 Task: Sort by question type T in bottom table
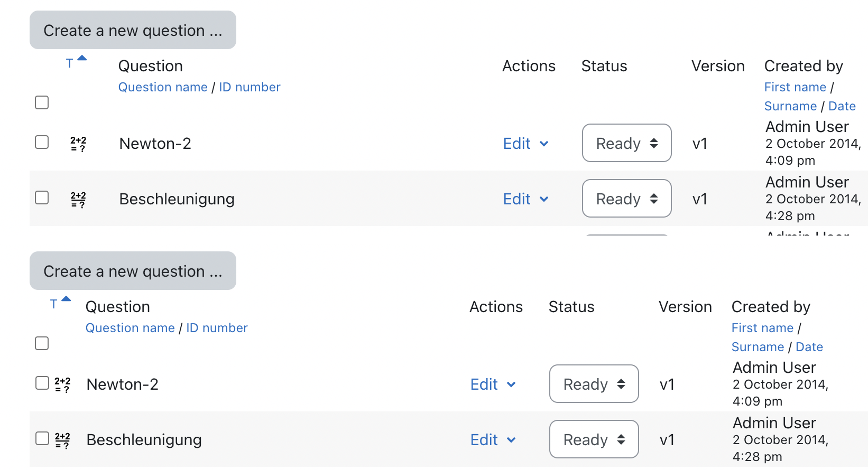click(x=53, y=304)
